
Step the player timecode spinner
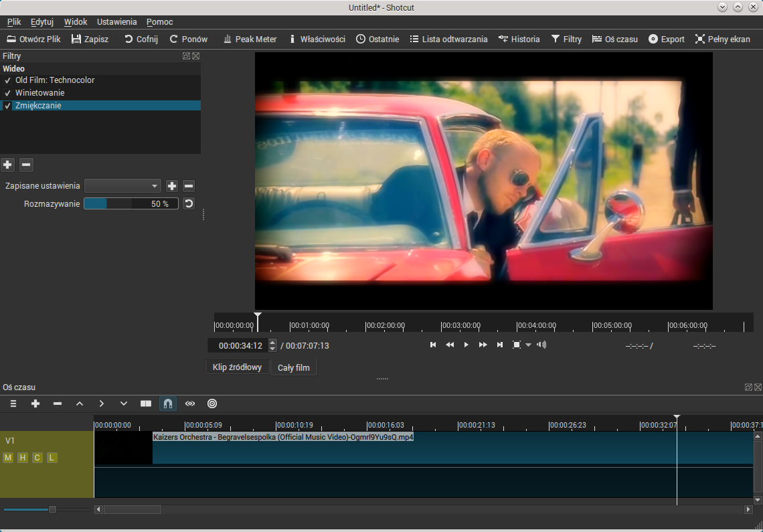tap(272, 345)
